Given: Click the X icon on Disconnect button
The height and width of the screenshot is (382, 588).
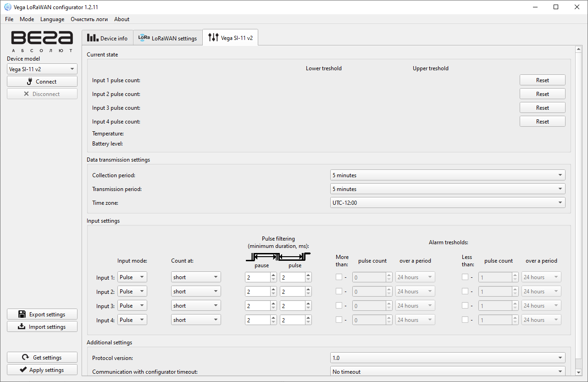Looking at the screenshot, I should pyautogui.click(x=26, y=94).
